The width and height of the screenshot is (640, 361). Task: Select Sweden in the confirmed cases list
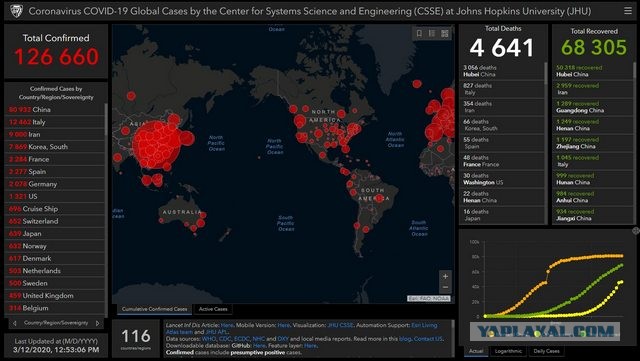pos(55,283)
